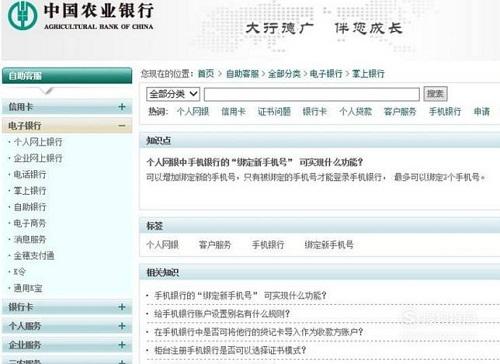The width and height of the screenshot is (500, 364).
Task: Expand the 个人服务 section with plus icon
Action: pyautogui.click(x=122, y=326)
